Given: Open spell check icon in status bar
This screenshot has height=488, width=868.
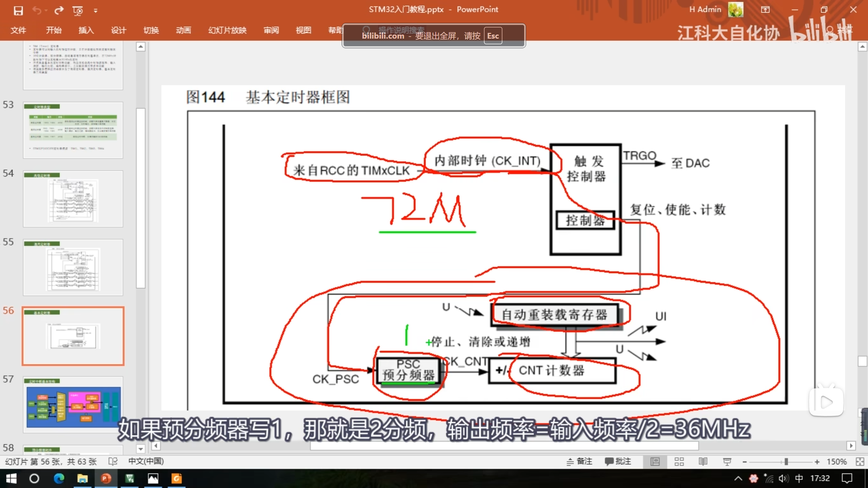Looking at the screenshot, I should (113, 462).
